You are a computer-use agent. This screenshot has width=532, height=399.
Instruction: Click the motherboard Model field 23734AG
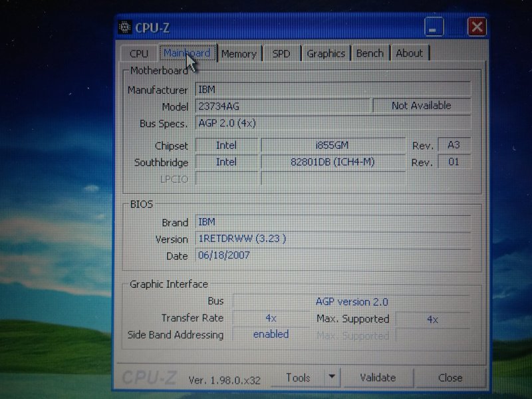(282, 106)
